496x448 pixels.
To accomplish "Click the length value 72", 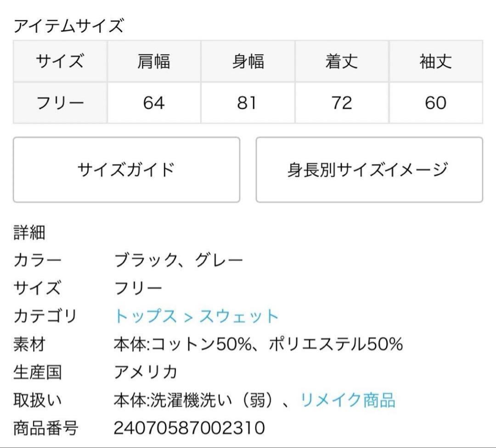I will click(x=342, y=103).
